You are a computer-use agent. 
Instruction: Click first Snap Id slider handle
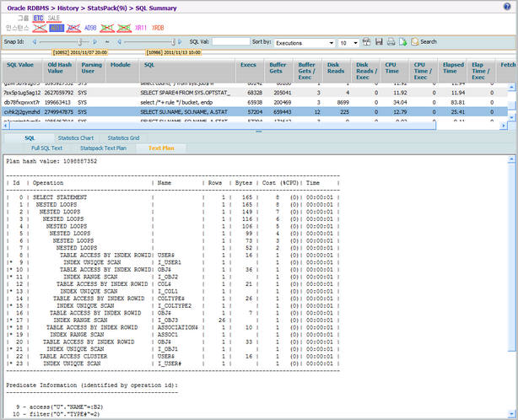79,42
